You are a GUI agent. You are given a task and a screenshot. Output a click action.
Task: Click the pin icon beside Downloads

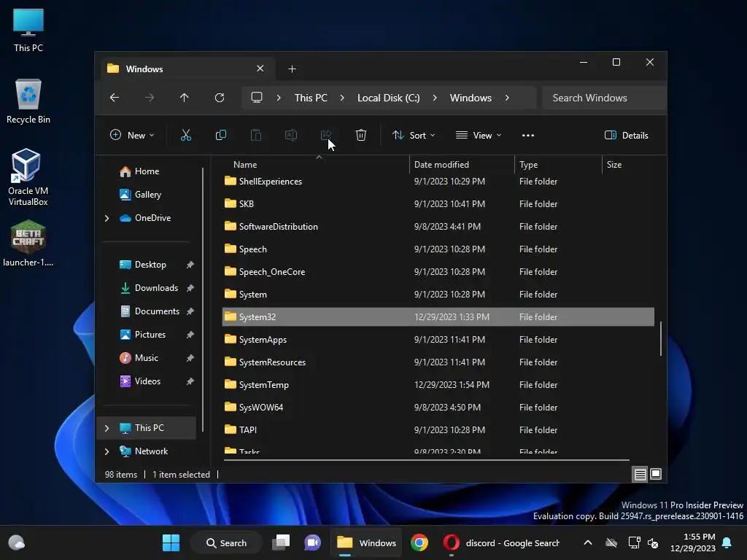190,288
